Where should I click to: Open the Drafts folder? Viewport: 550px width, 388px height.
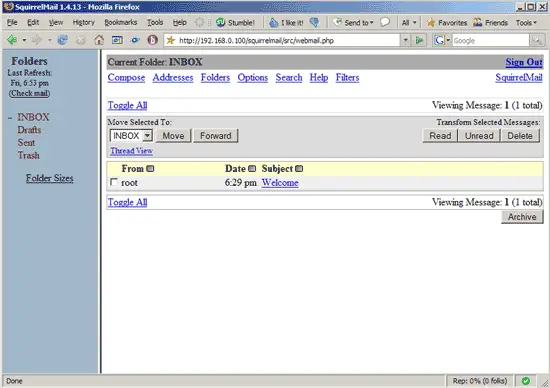tap(29, 130)
